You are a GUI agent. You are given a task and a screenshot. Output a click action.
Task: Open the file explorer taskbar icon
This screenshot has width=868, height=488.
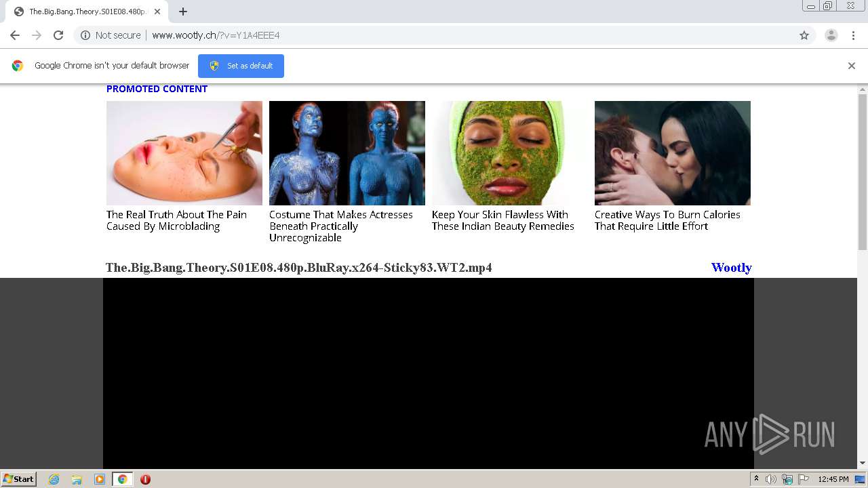(x=77, y=479)
